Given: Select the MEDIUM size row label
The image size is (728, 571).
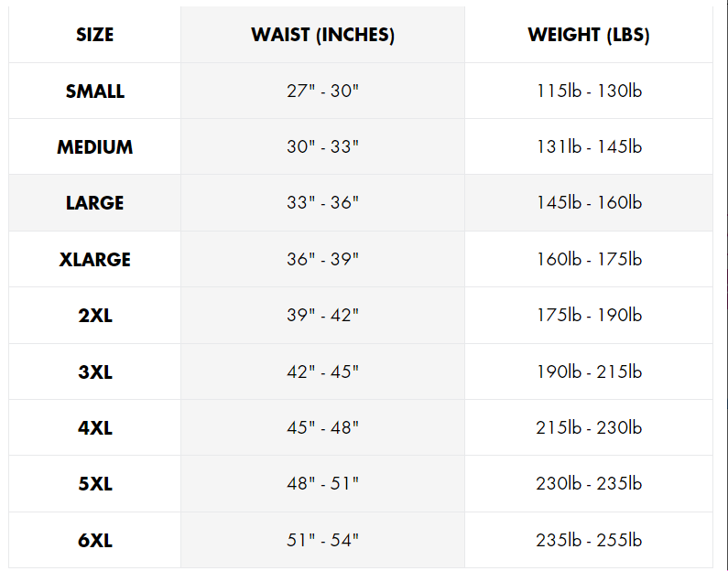Looking at the screenshot, I should click(95, 147).
